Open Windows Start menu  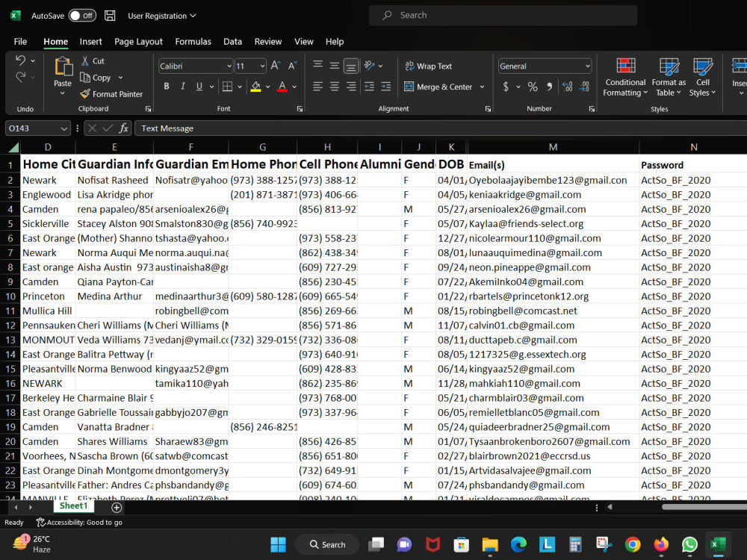click(278, 544)
